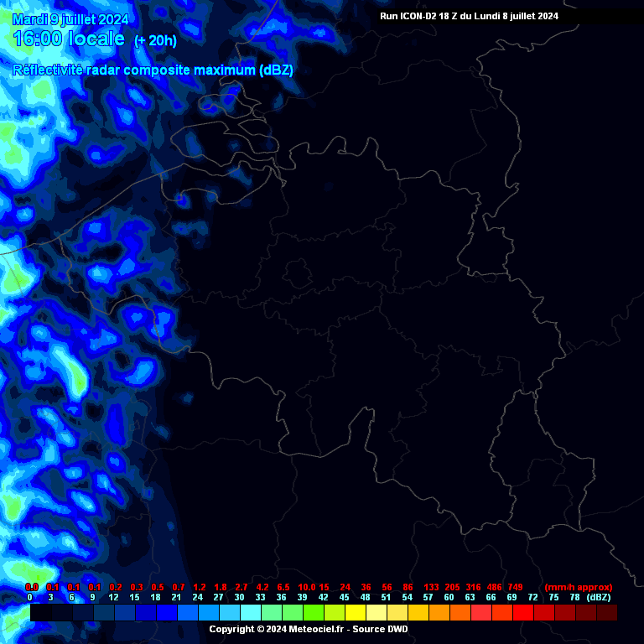Screen dimensions: 644x644
Task: Click the darkest maroon swatch ending the legend
Action: coord(607,612)
